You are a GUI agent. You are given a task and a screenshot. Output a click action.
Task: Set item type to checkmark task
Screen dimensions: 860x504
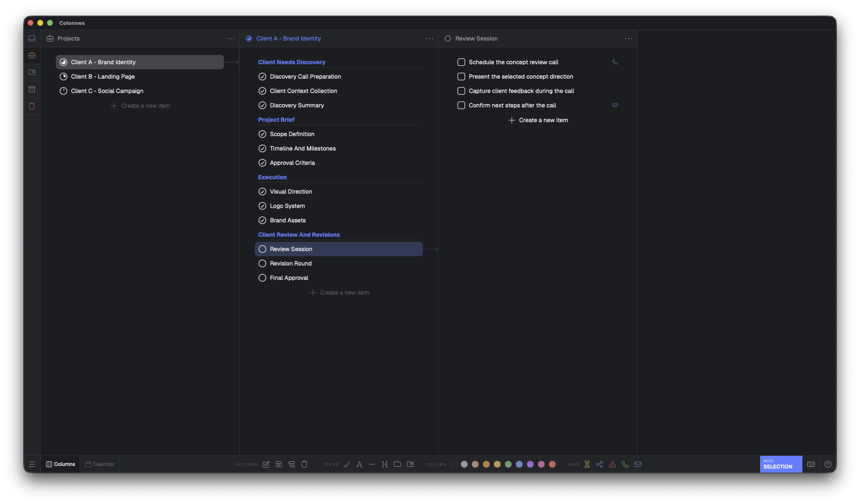(347, 464)
